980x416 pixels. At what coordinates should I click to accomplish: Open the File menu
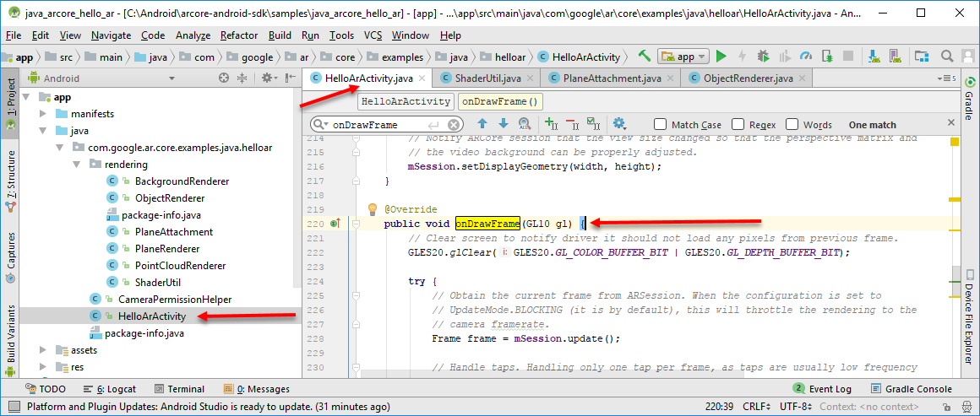point(14,35)
